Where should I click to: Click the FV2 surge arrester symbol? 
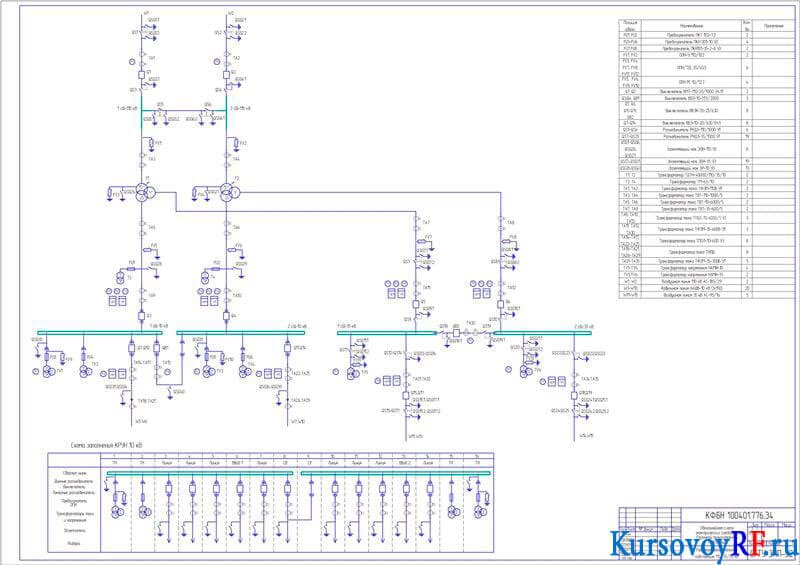[235, 144]
